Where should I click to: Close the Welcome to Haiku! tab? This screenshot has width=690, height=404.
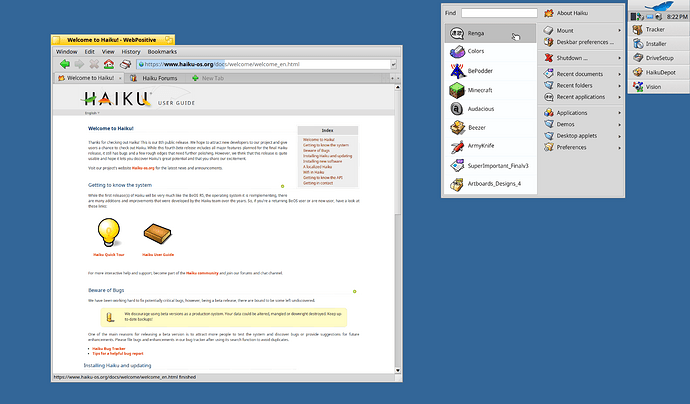click(x=119, y=78)
